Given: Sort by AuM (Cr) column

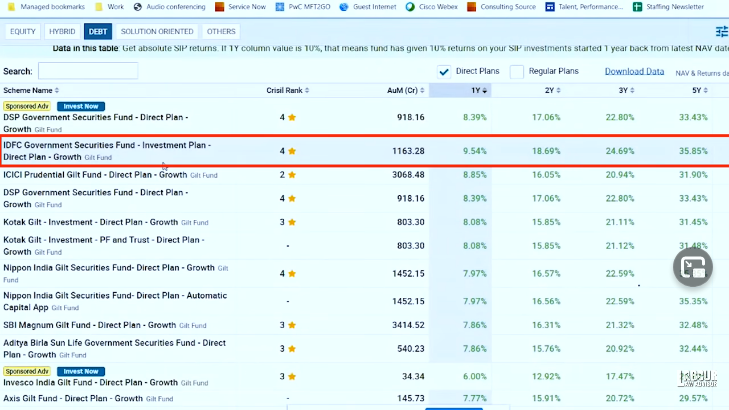Looking at the screenshot, I should point(405,90).
